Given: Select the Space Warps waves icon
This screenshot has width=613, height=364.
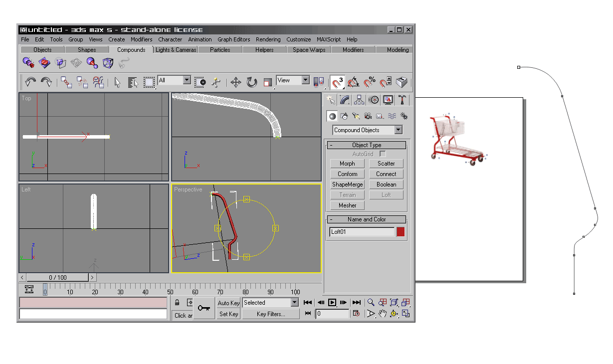Looking at the screenshot, I should pos(392,116).
